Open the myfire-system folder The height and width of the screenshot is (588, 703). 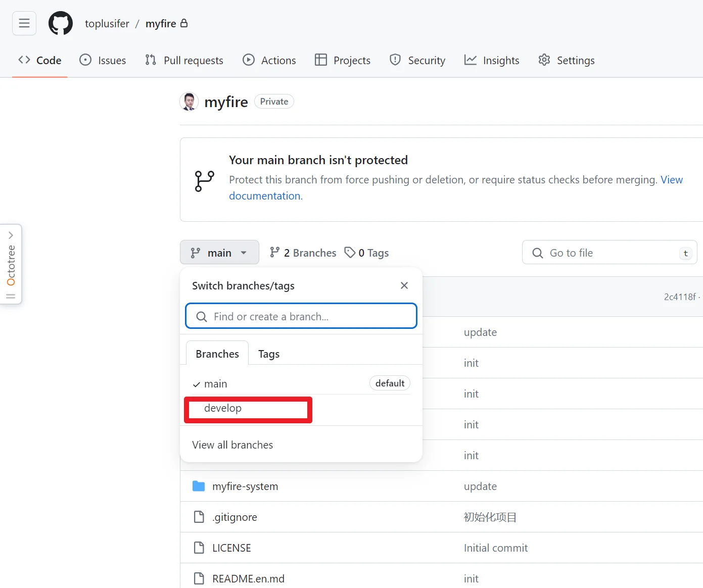pos(245,486)
